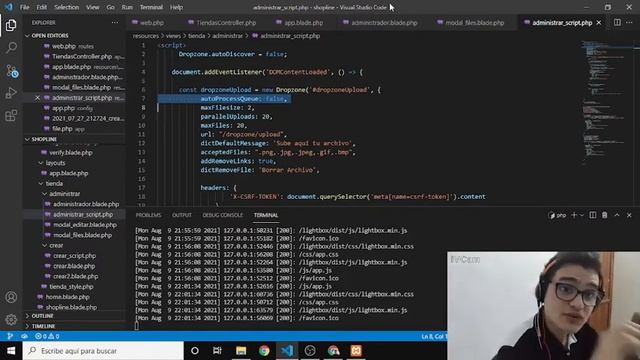Split the editor to the right

coord(617,22)
